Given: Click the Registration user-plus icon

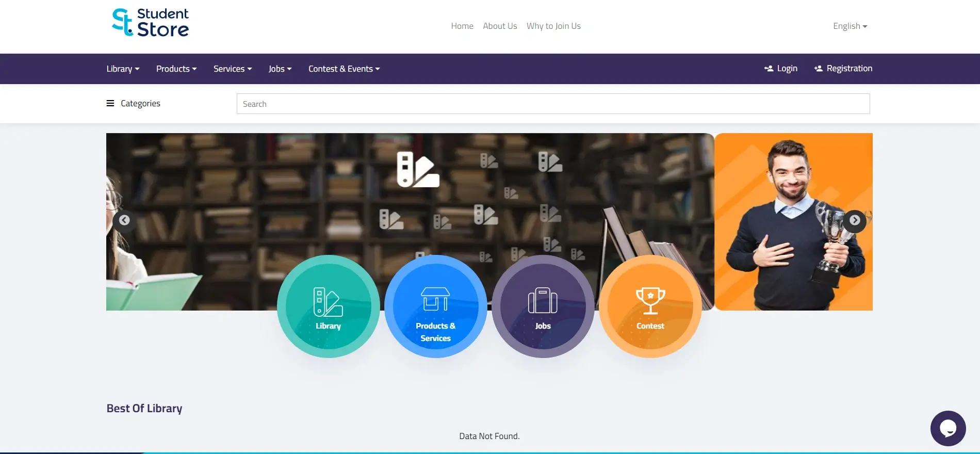Looking at the screenshot, I should [819, 69].
